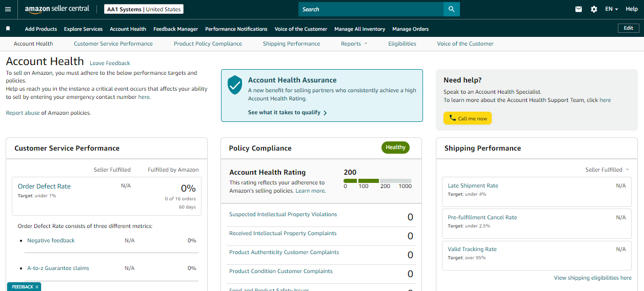
Task: Click 'here' emergency contact number link
Action: tap(144, 97)
